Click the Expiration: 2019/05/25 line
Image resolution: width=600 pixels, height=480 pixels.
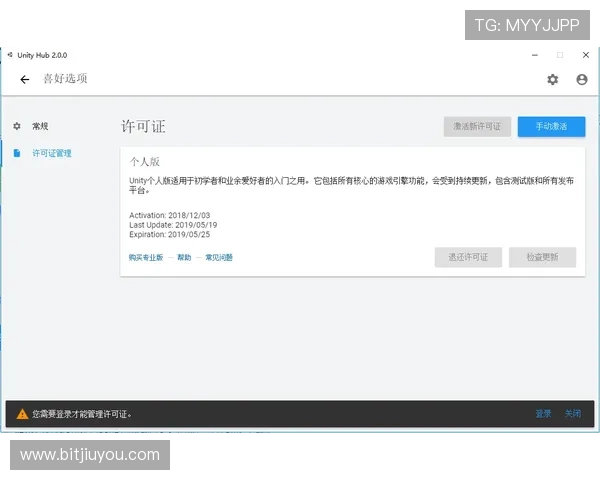170,234
